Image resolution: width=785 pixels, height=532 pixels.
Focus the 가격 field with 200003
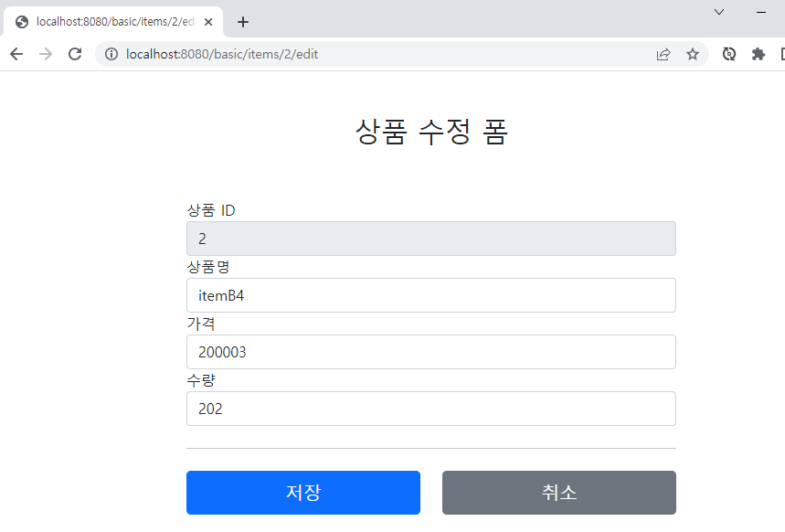click(x=431, y=352)
